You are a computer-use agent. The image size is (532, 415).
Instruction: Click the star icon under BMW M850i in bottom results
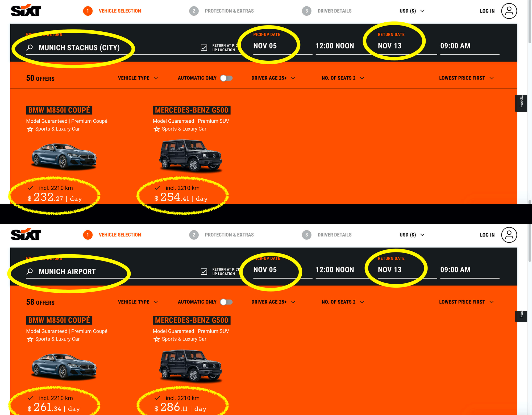(x=30, y=339)
